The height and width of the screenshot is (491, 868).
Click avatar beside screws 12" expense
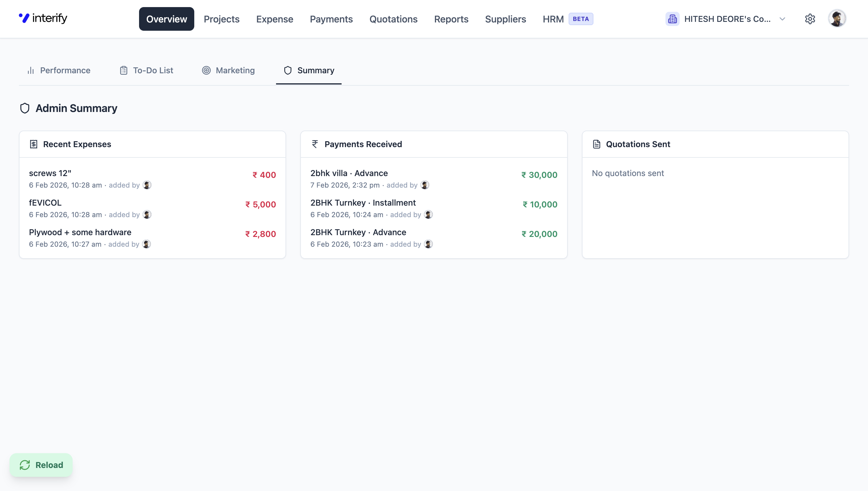click(147, 185)
